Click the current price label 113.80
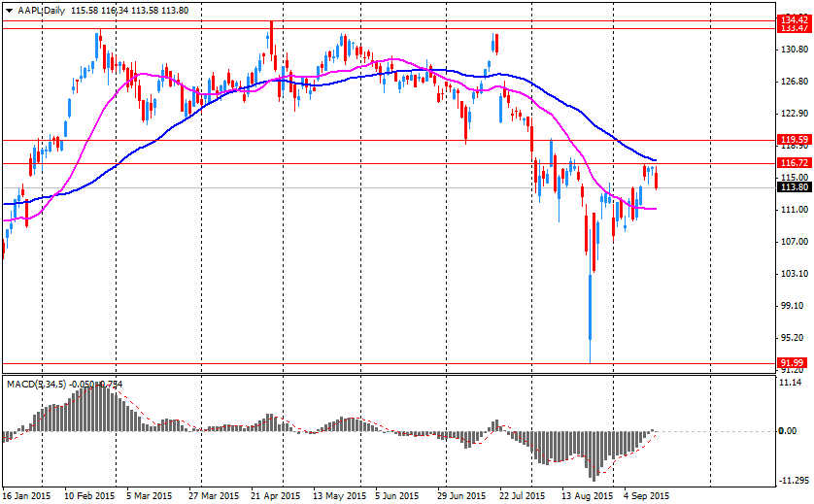 tap(795, 187)
